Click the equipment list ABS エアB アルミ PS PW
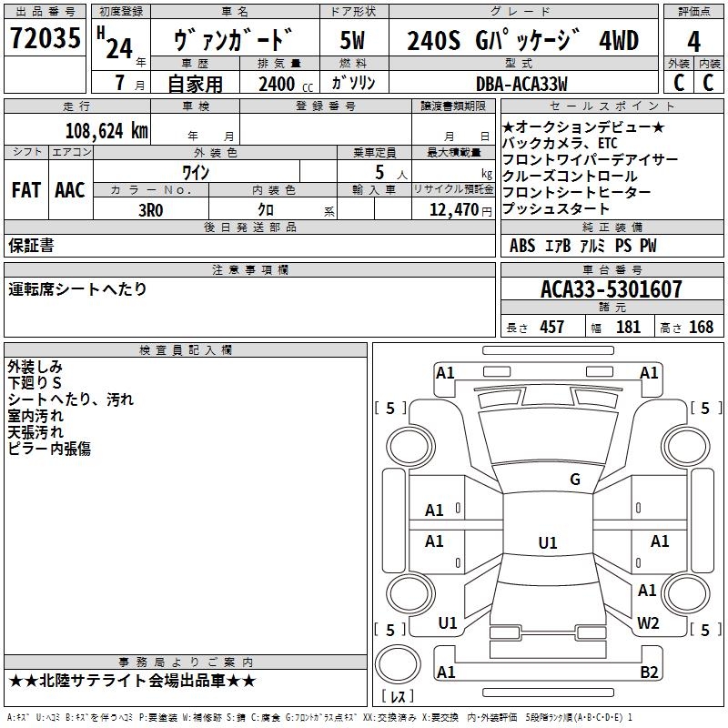 click(x=582, y=246)
